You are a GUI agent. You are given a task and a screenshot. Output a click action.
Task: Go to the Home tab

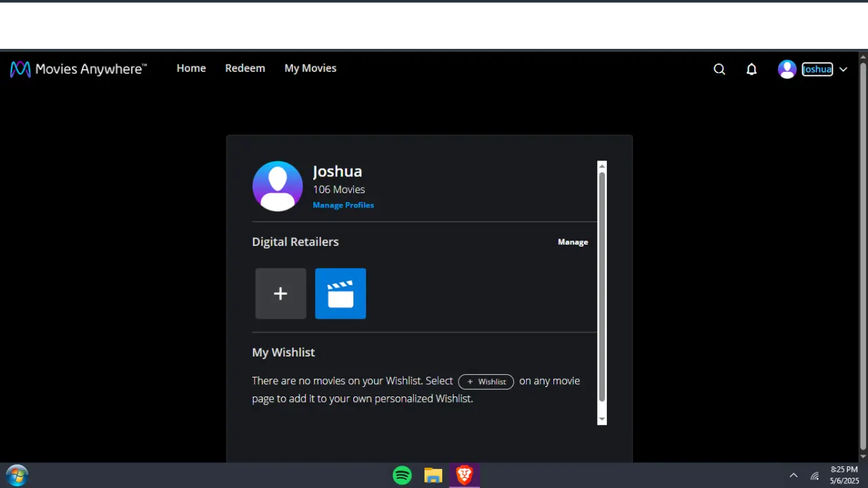191,68
